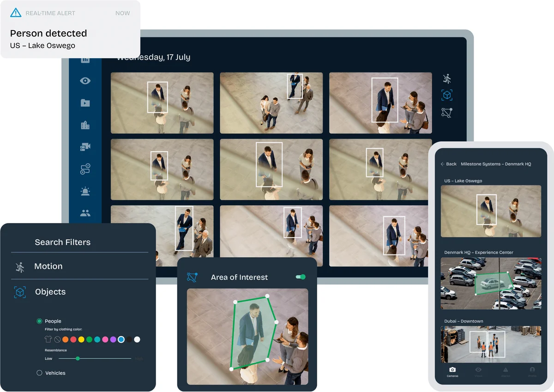
Task: Select the Vehicles radio button
Action: pyautogui.click(x=39, y=373)
